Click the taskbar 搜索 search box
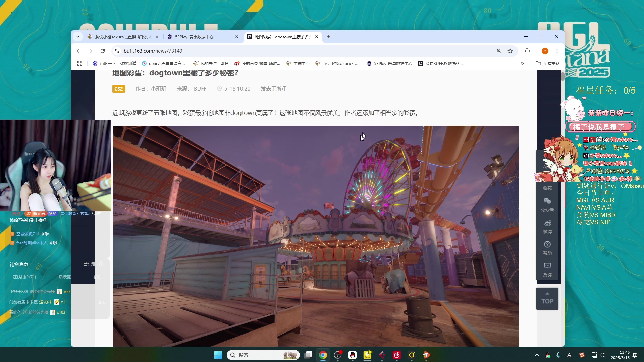The image size is (644, 362). pyautogui.click(x=263, y=355)
